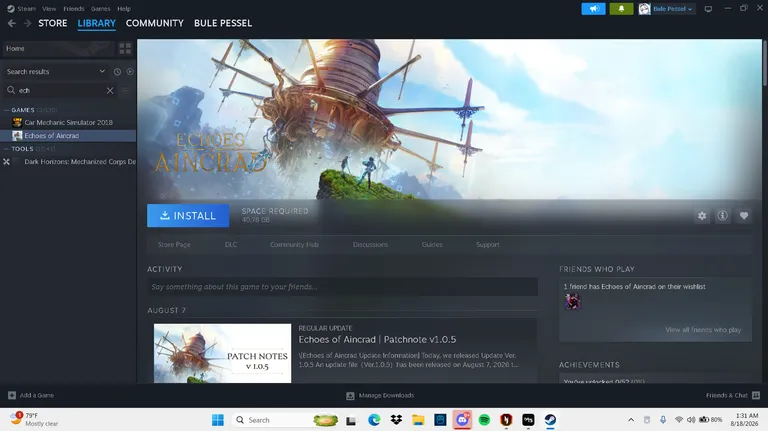Image resolution: width=768 pixels, height=431 pixels.
Task: Open the COMMUNITY tab
Action: tap(155, 23)
